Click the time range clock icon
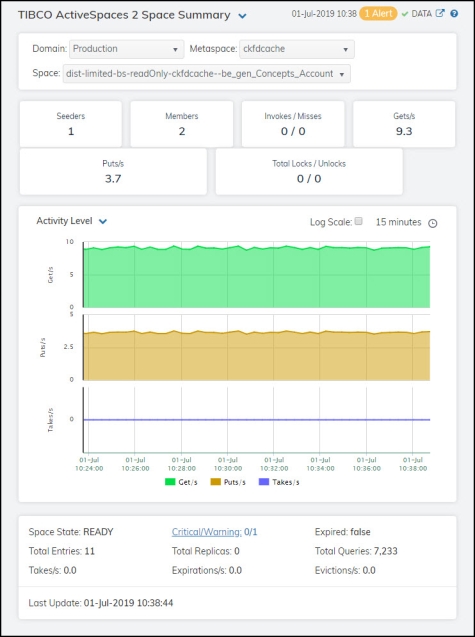 (433, 223)
